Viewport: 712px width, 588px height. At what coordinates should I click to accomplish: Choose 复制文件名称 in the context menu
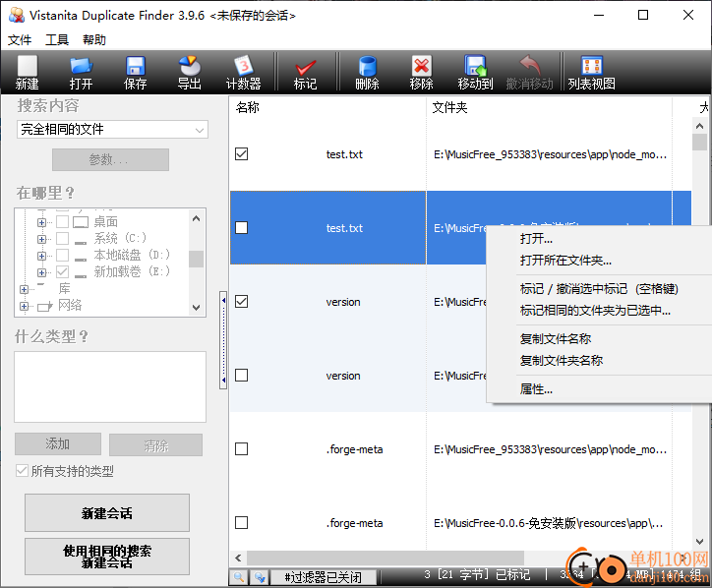599,338
